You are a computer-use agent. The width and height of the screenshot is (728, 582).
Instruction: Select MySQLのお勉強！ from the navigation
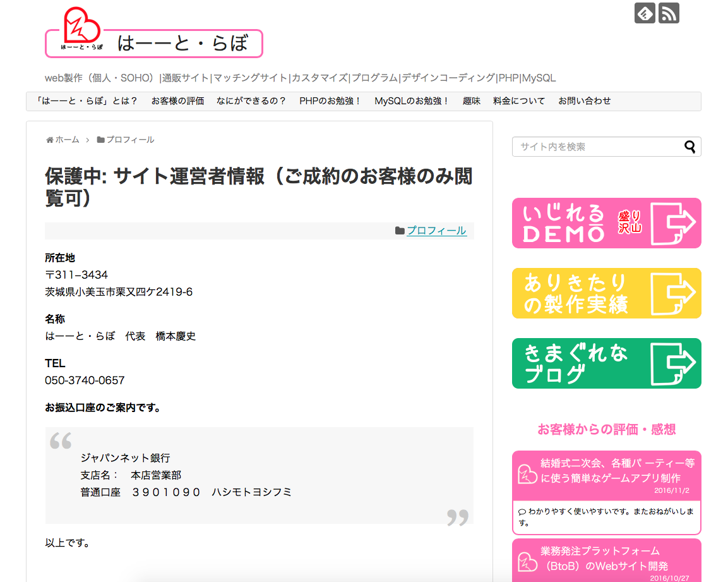(412, 100)
